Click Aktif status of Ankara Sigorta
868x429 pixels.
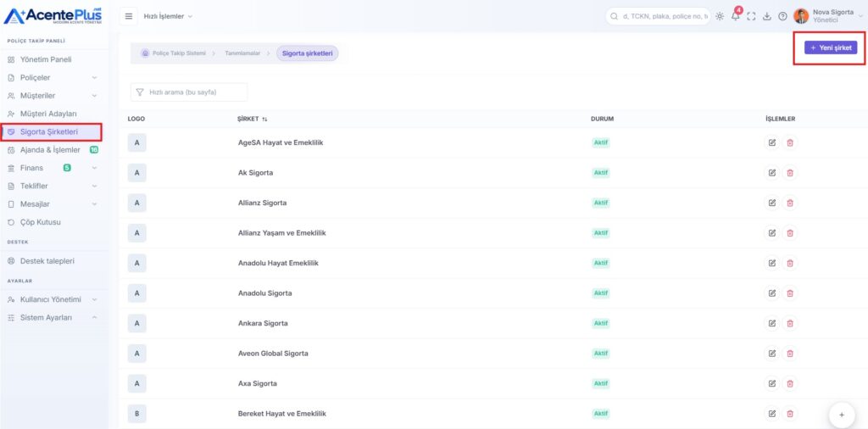coord(601,323)
